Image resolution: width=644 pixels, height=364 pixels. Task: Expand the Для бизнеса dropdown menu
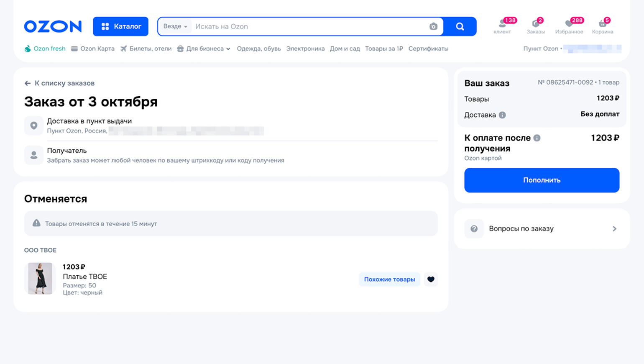[x=228, y=49]
